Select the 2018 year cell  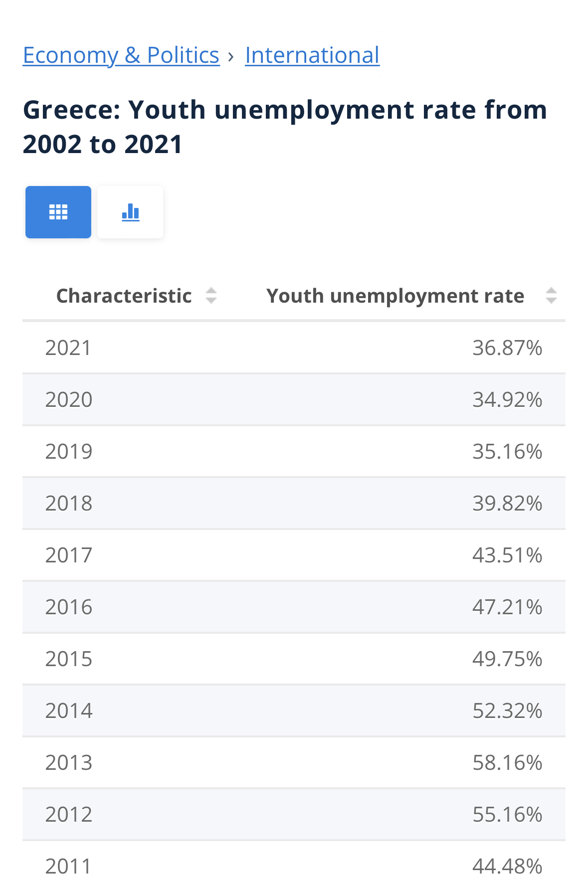pos(69,503)
